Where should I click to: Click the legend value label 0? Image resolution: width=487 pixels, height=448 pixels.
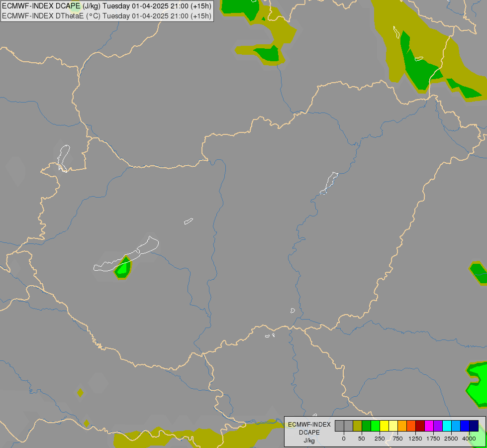(344, 439)
